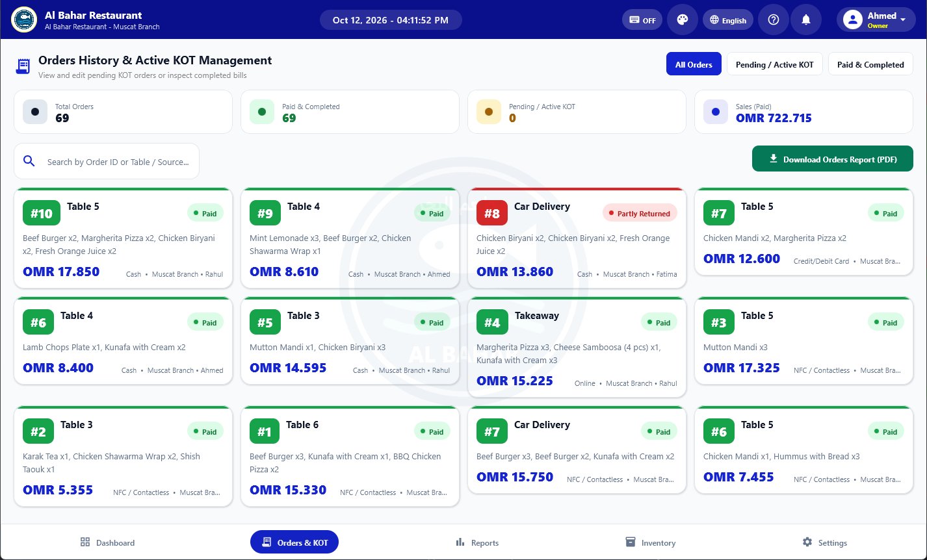Image resolution: width=927 pixels, height=560 pixels.
Task: Go to Dashboard in the bottom navigation
Action: pos(108,542)
